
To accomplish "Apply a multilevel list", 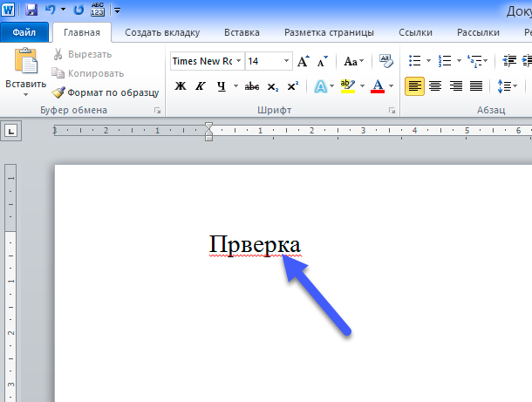I will pyautogui.click(x=474, y=61).
